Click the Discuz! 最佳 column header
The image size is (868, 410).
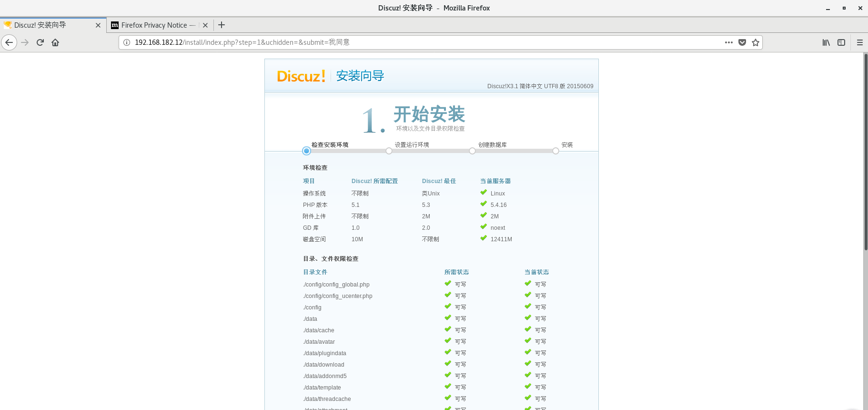439,181
